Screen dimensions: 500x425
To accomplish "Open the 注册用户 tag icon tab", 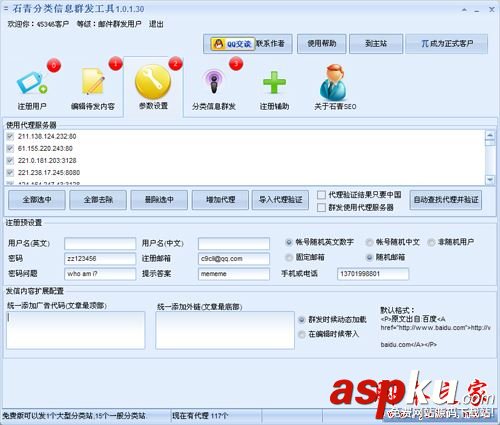I will (32, 87).
